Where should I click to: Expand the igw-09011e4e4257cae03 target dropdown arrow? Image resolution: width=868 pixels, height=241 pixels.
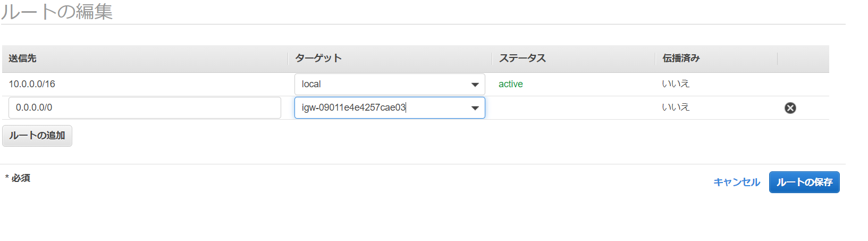[475, 108]
